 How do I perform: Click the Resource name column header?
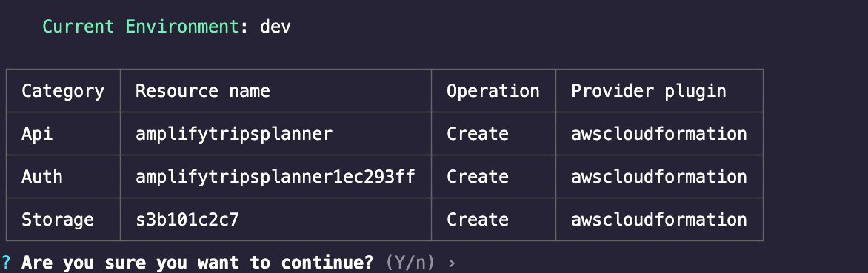[x=203, y=91]
